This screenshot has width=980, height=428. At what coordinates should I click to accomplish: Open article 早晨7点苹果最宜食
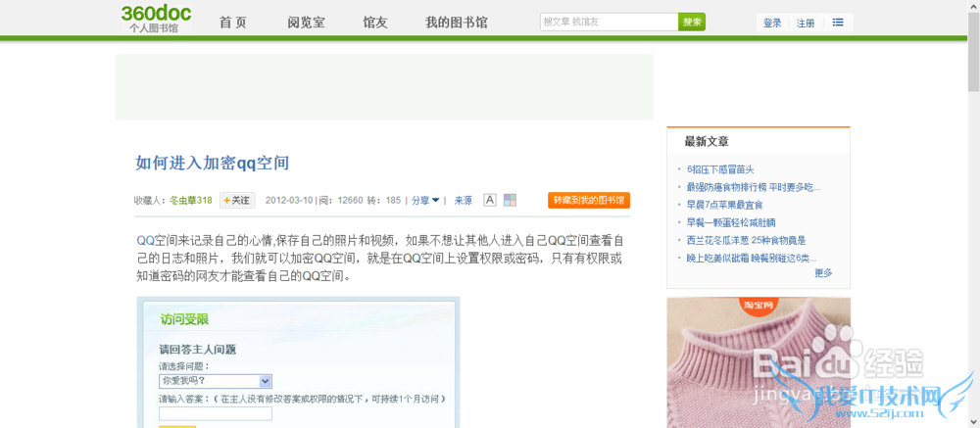click(x=724, y=205)
